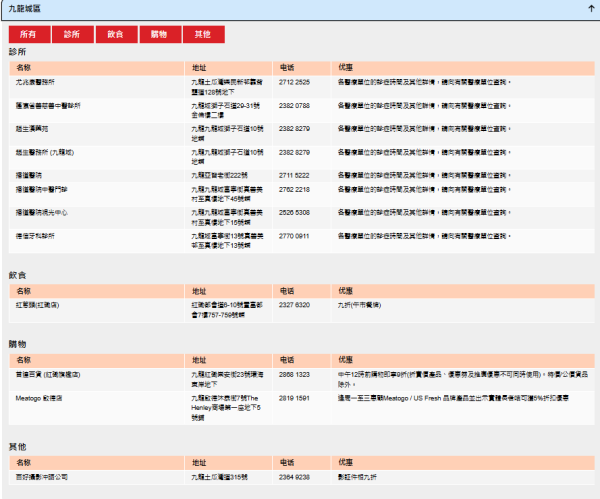Select the phone number 2327 6320

(x=294, y=305)
